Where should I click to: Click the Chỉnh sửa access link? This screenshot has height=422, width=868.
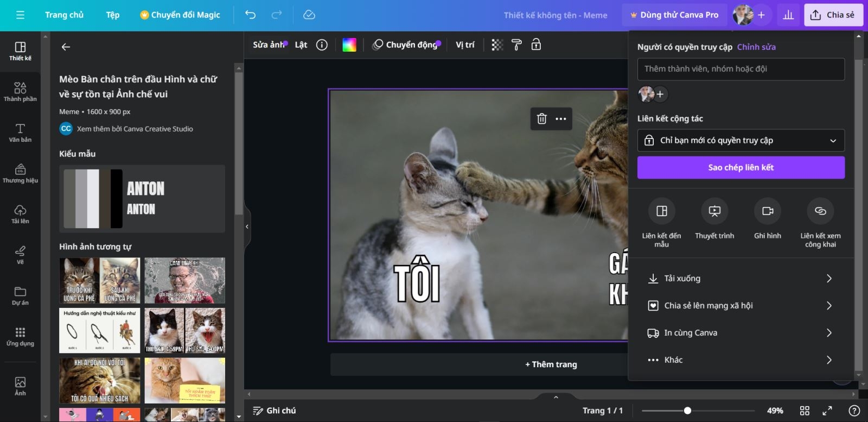pos(756,47)
